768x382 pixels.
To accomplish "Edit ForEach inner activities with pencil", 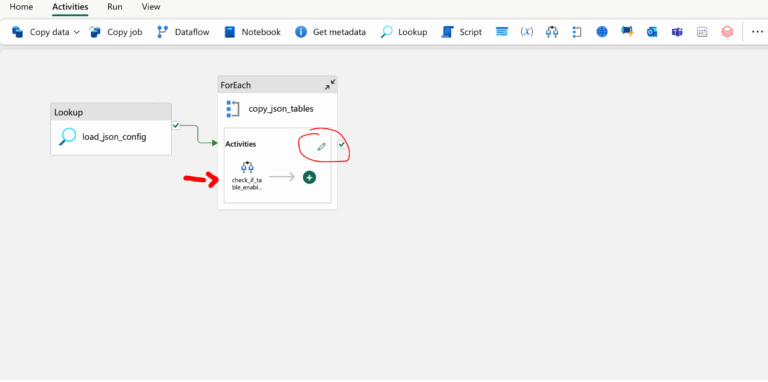I will tap(321, 146).
